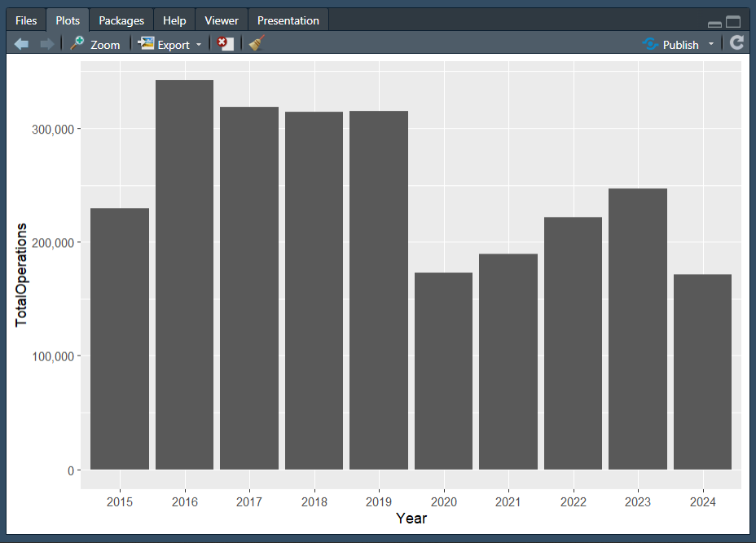Go to the next plot arrow
This screenshot has height=543, width=756.
(46, 44)
